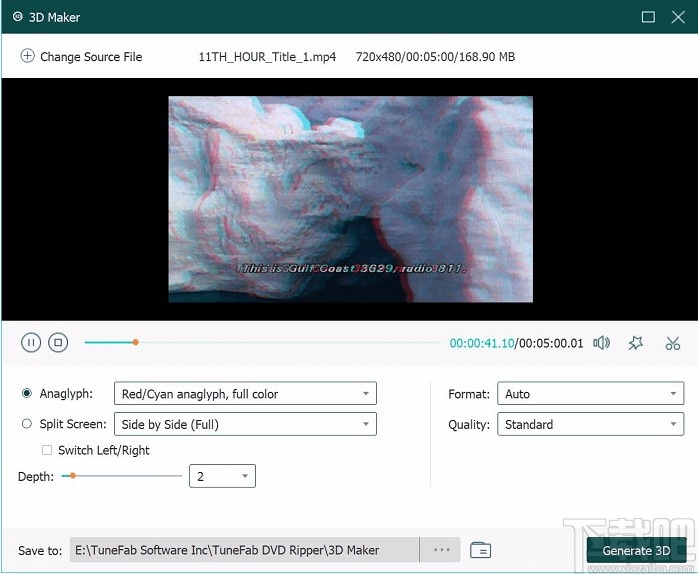Click the 720x480/00:05:00/168.90 MB info text
The image size is (698, 574).
click(x=435, y=57)
